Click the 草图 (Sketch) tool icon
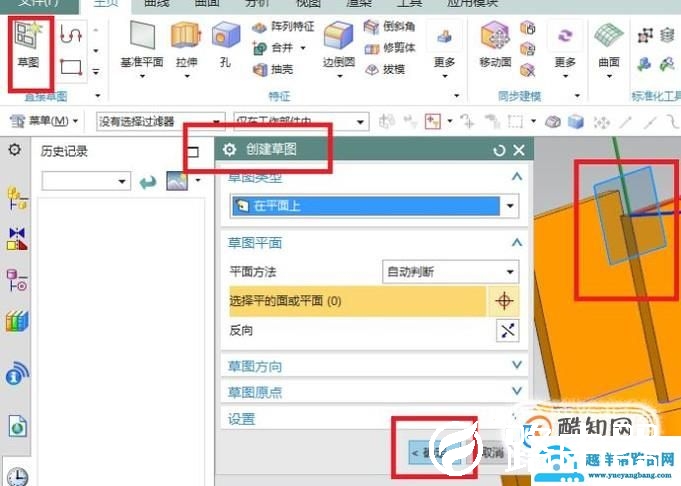Image resolution: width=681 pixels, height=486 pixels. (29, 35)
